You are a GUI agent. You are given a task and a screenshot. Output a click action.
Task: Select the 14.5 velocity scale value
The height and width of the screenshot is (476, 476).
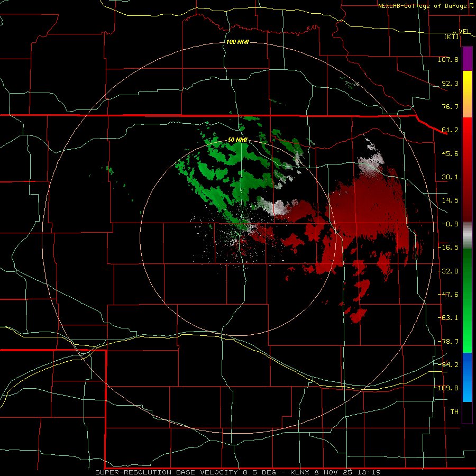coord(450,200)
